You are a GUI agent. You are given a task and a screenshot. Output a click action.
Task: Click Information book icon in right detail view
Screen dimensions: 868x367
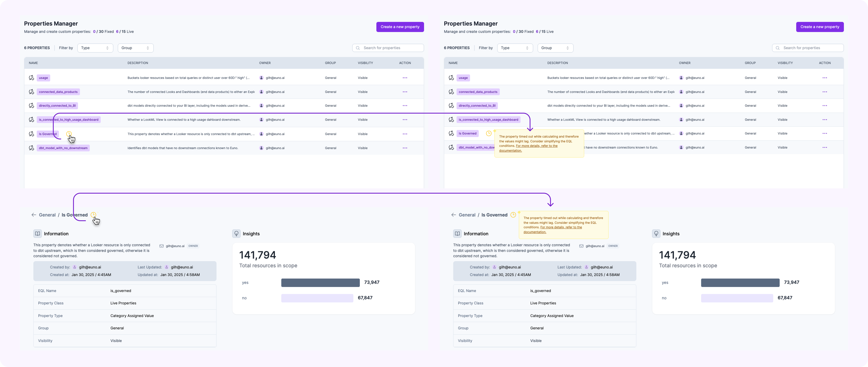(x=457, y=234)
